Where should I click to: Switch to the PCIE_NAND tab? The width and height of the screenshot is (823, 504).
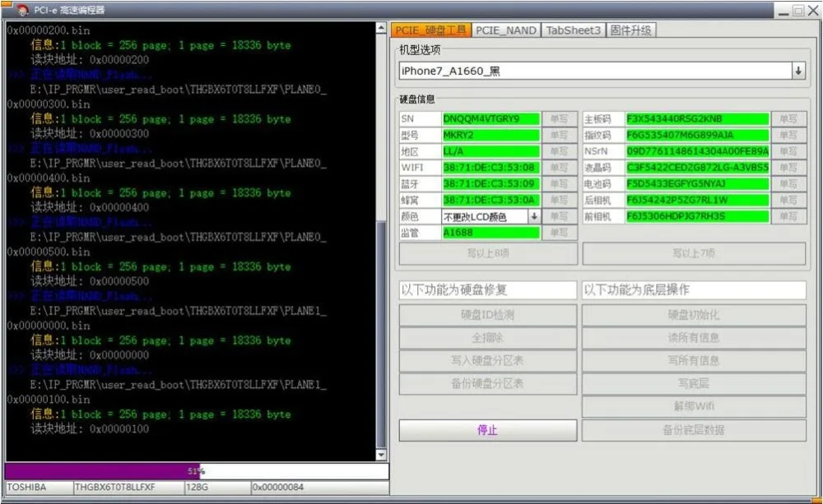(505, 30)
